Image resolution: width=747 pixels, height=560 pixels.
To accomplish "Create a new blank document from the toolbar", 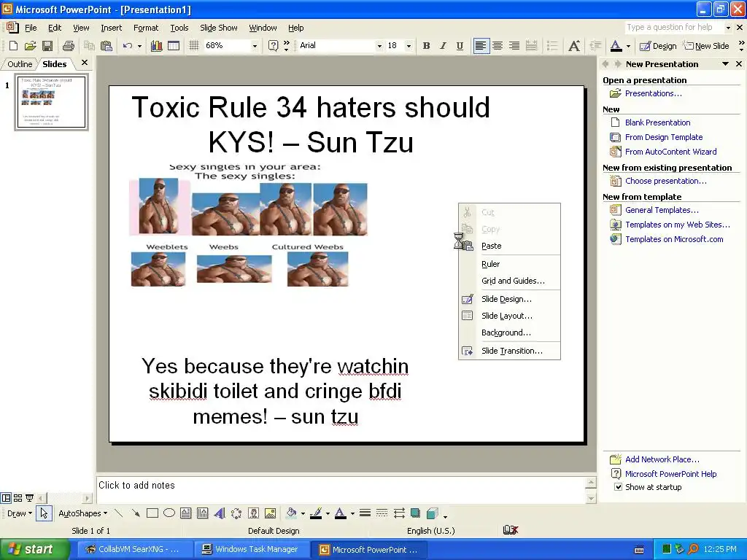I will [13, 46].
